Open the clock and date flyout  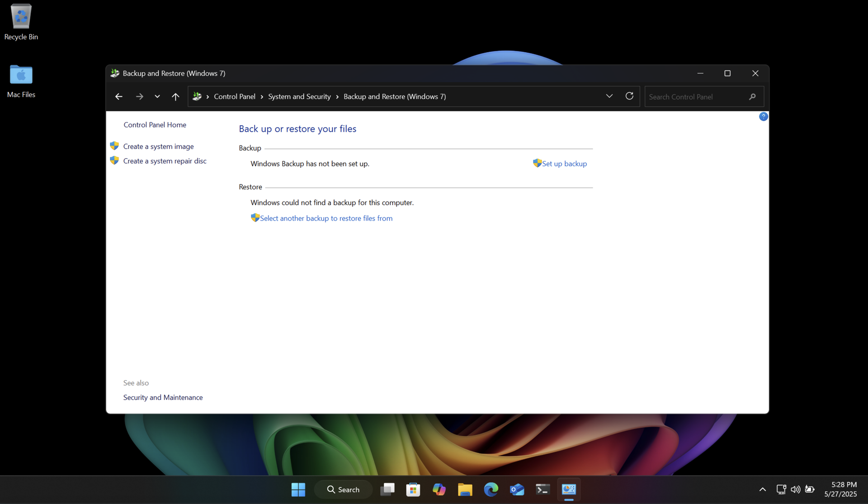click(x=840, y=490)
